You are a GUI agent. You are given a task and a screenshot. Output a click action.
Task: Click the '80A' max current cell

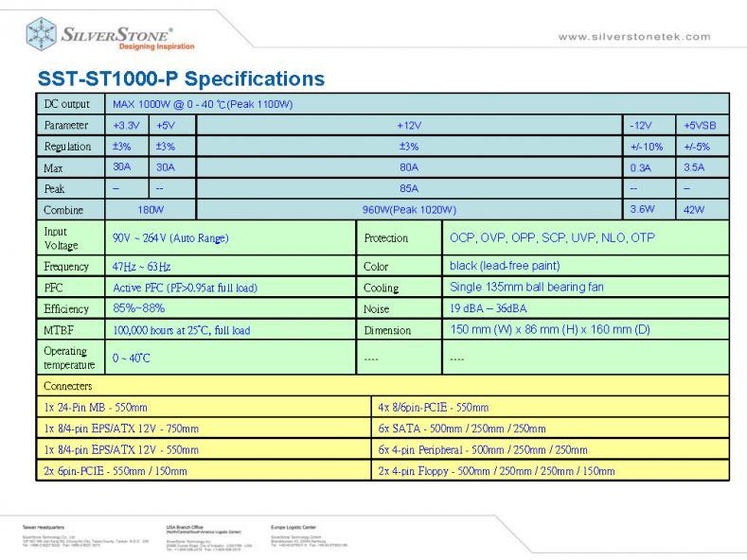point(409,167)
